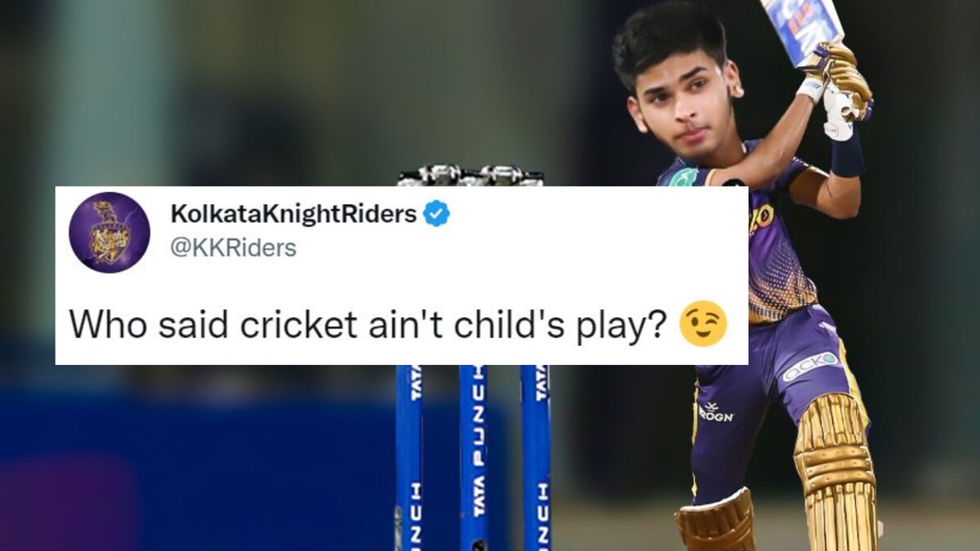Click the winking face emoji
Screen dimensions: 980x551
[x=703, y=324]
